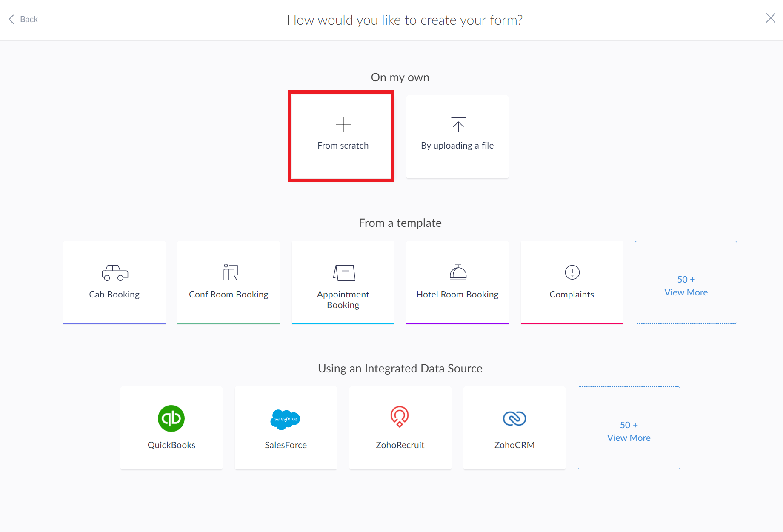Select the Complaints exclamation icon

tap(572, 273)
